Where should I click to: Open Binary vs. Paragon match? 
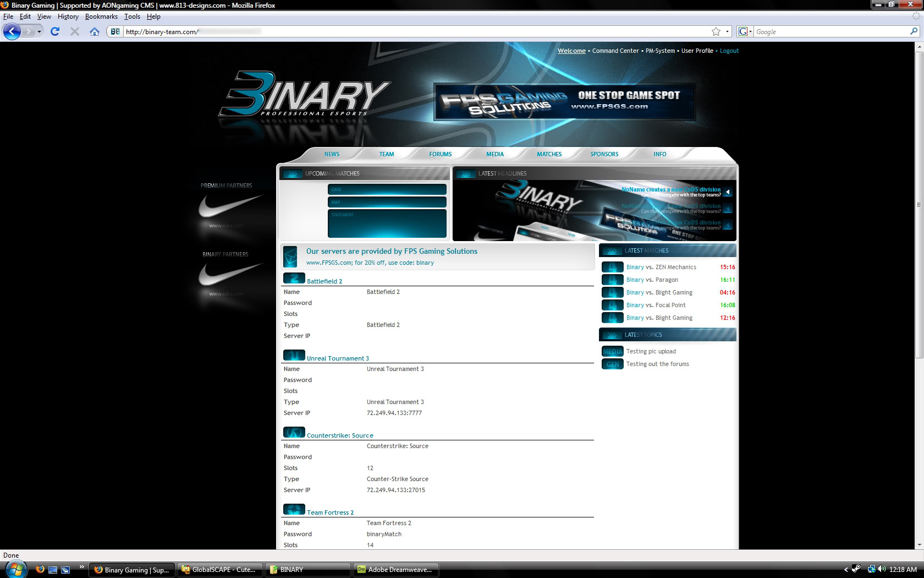652,280
